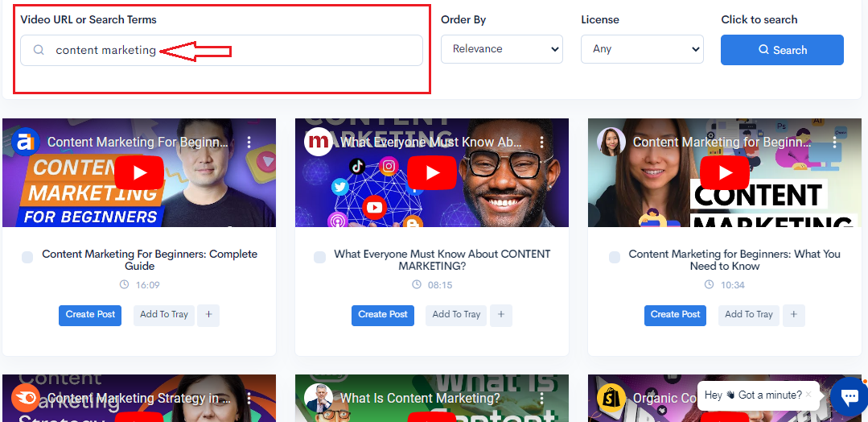Click card title 'Content Marketing For Beginners: Complete Guide'

pos(150,260)
